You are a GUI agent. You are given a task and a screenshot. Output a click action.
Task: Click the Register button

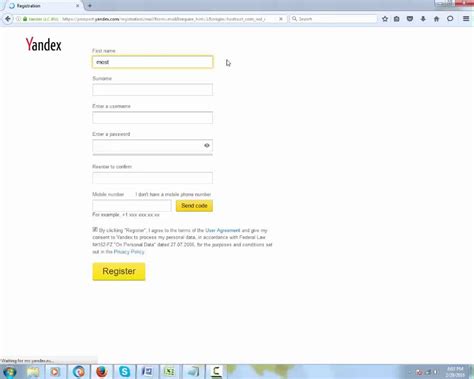[x=119, y=271]
